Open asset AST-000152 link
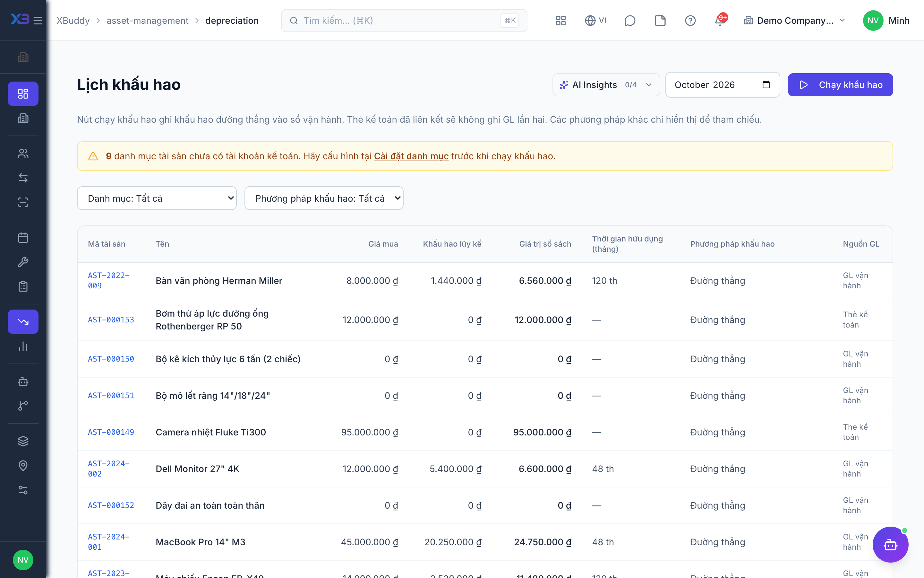Screen dimensions: 924x578 111,505
